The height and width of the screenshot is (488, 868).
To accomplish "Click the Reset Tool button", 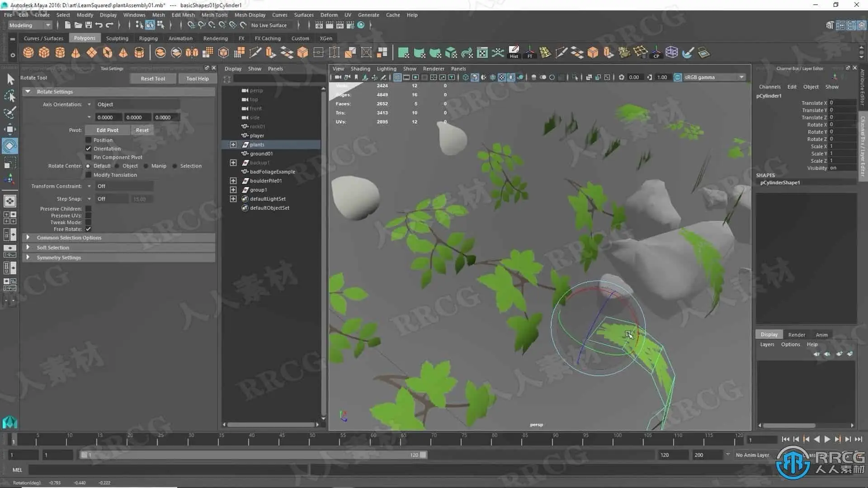I will click(153, 79).
